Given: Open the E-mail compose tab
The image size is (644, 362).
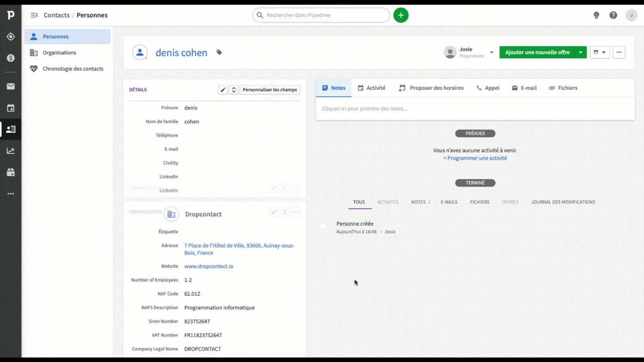Looking at the screenshot, I should 524,88.
